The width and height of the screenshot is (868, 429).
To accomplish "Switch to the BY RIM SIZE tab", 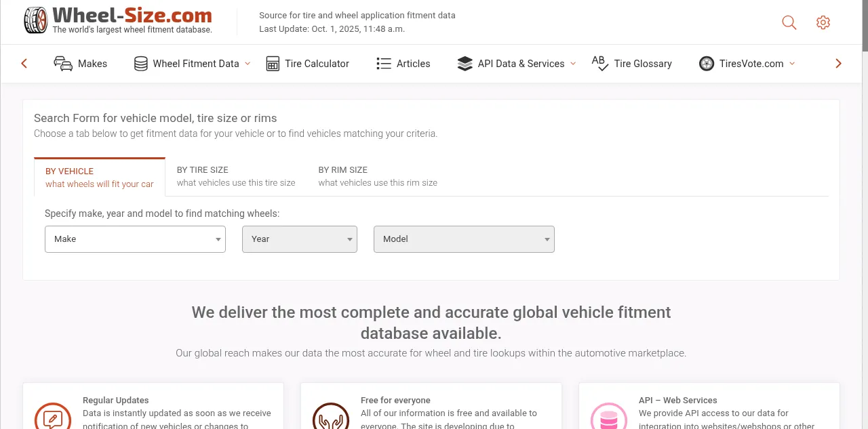I will 378,176.
